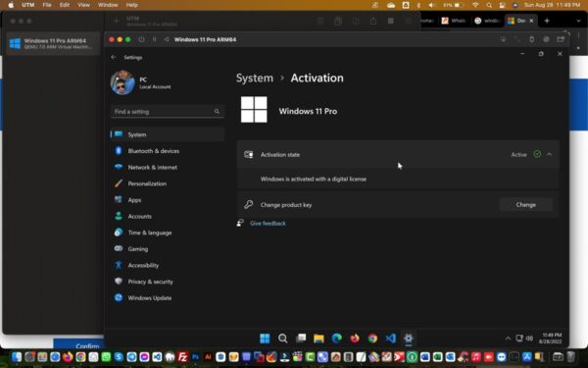Click System in the breadcrumb header
The image size is (588, 368).
[255, 79]
